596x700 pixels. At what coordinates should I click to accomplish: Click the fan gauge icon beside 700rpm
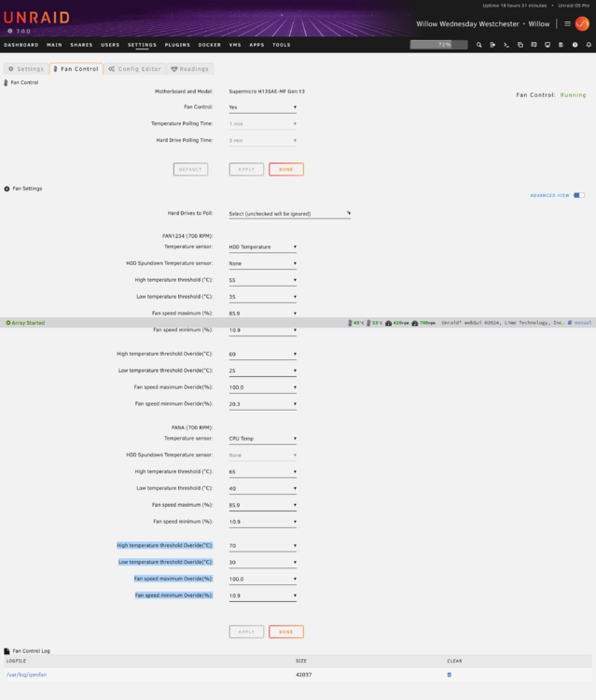click(x=415, y=323)
